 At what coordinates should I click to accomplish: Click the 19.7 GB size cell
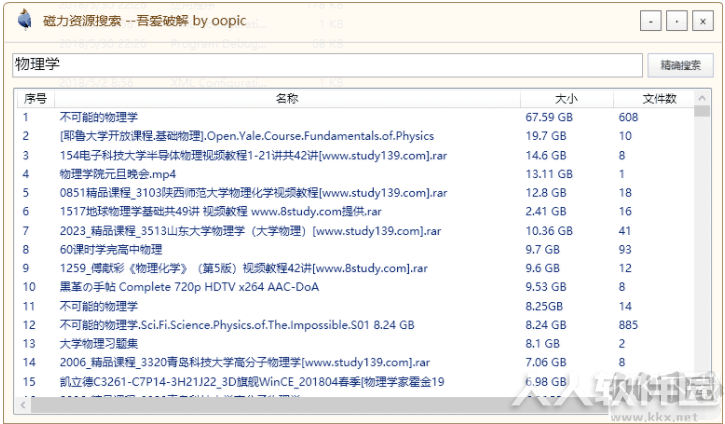(x=546, y=136)
